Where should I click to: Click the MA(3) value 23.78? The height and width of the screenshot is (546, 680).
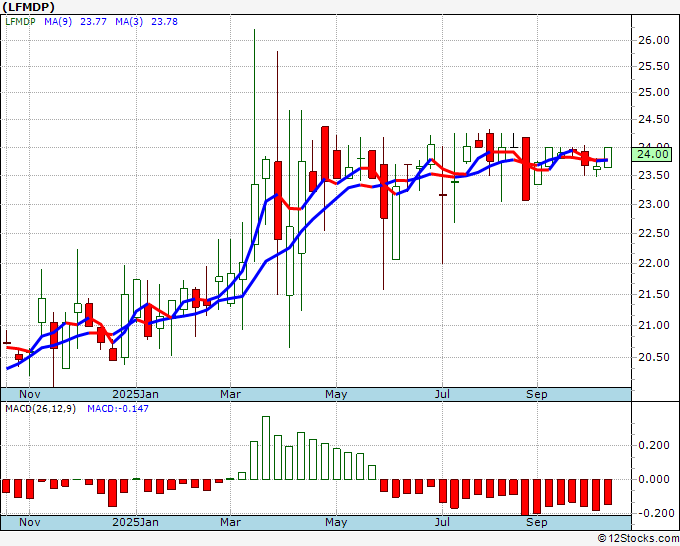[x=164, y=22]
